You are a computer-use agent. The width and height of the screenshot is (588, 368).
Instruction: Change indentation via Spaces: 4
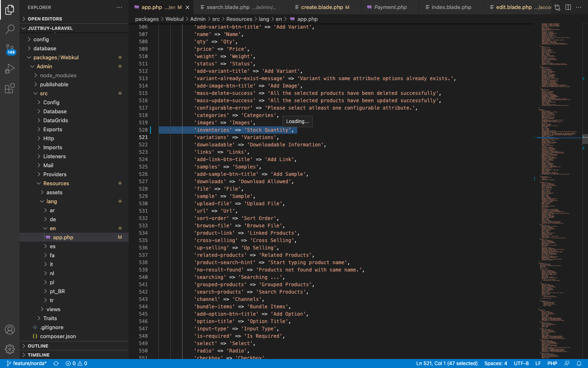coord(496,364)
